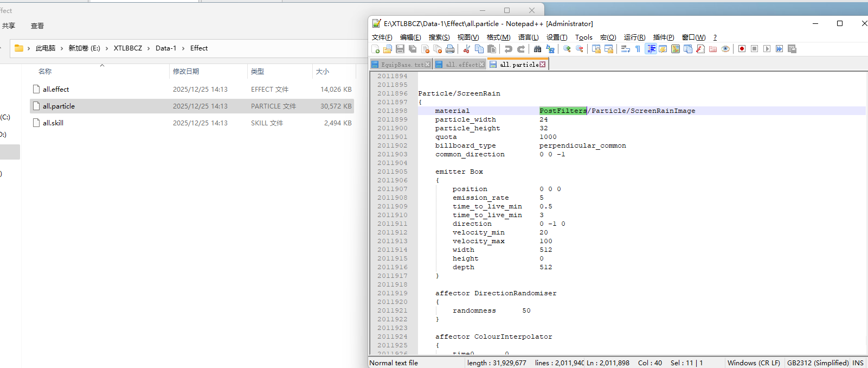Screen dimensions: 868x368
Task: Switch to the all.effect tab
Action: point(461,65)
